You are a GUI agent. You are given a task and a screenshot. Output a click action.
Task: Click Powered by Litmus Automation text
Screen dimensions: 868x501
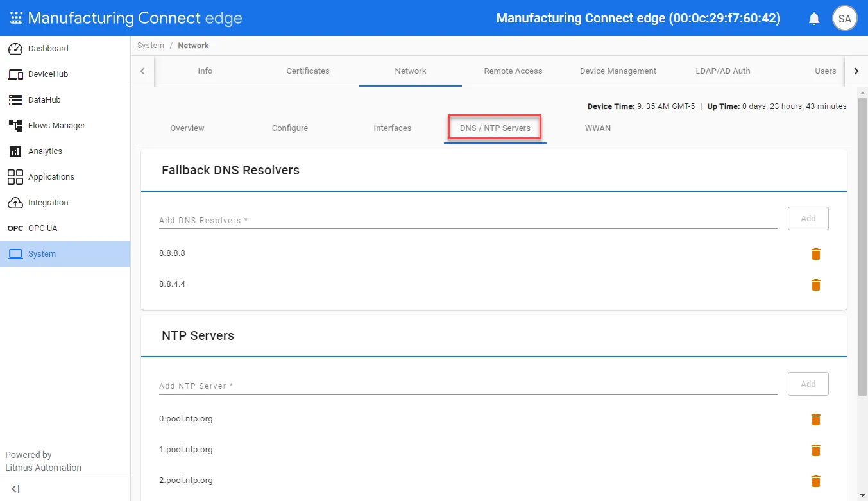pyautogui.click(x=43, y=461)
